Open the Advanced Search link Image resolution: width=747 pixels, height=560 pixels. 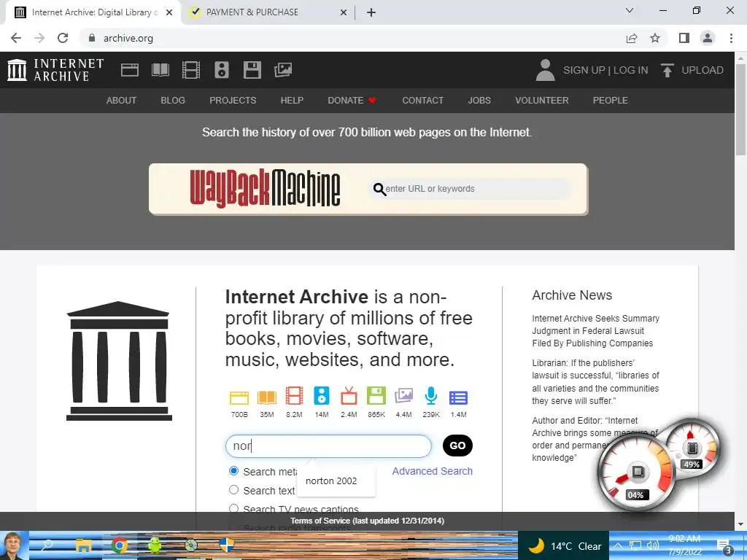tap(432, 471)
